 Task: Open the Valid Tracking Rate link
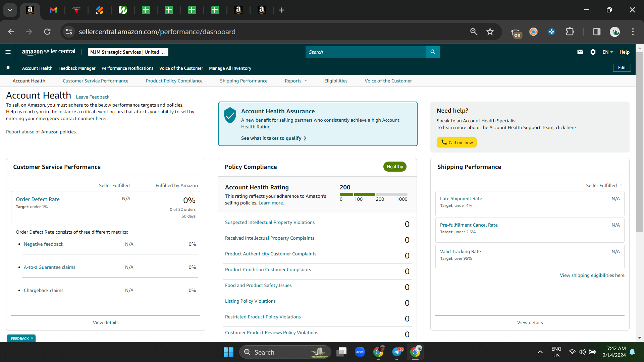coord(460,251)
